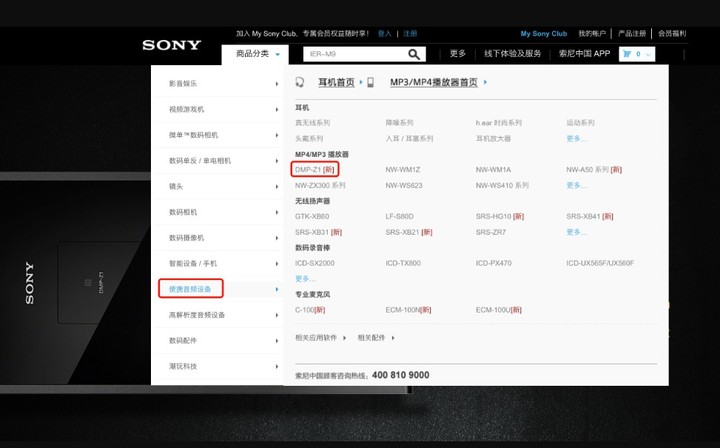
Task: Open 会员福利 link
Action: 672,34
